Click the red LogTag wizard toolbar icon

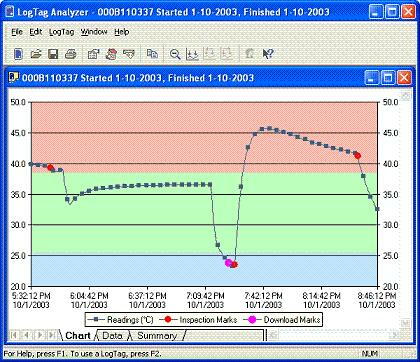[111, 54]
